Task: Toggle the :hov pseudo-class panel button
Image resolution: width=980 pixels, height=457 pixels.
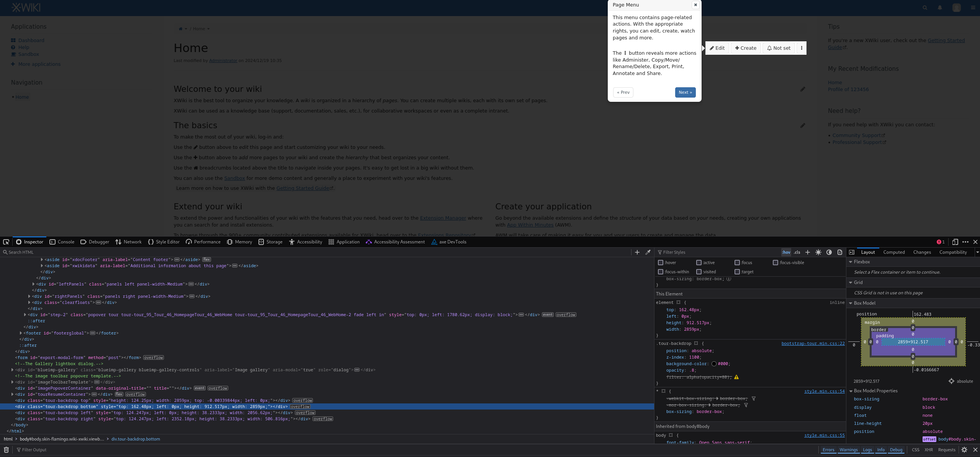Action: pos(786,252)
